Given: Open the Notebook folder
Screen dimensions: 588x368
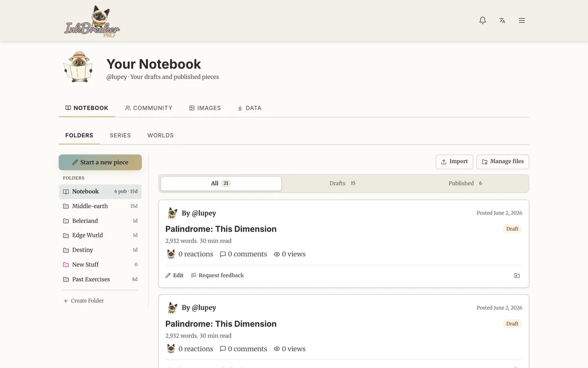Looking at the screenshot, I should click(x=100, y=191).
